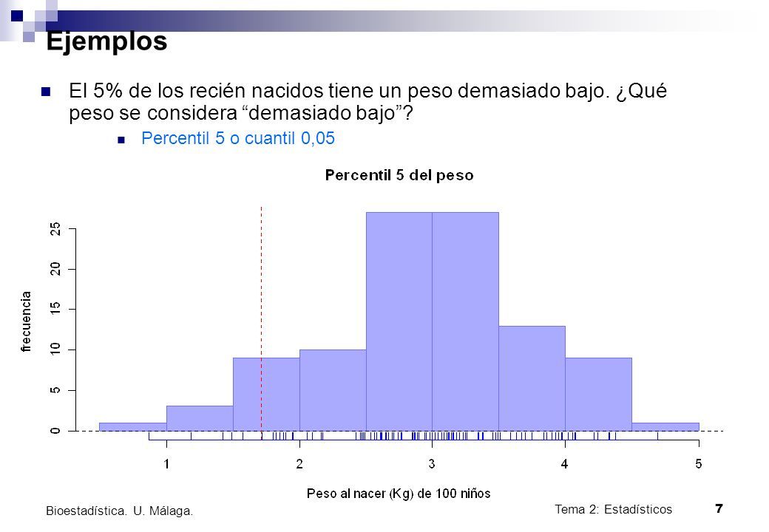Click the last short bar between 4.5 and 5
The width and height of the screenshot is (769, 532).
click(665, 426)
